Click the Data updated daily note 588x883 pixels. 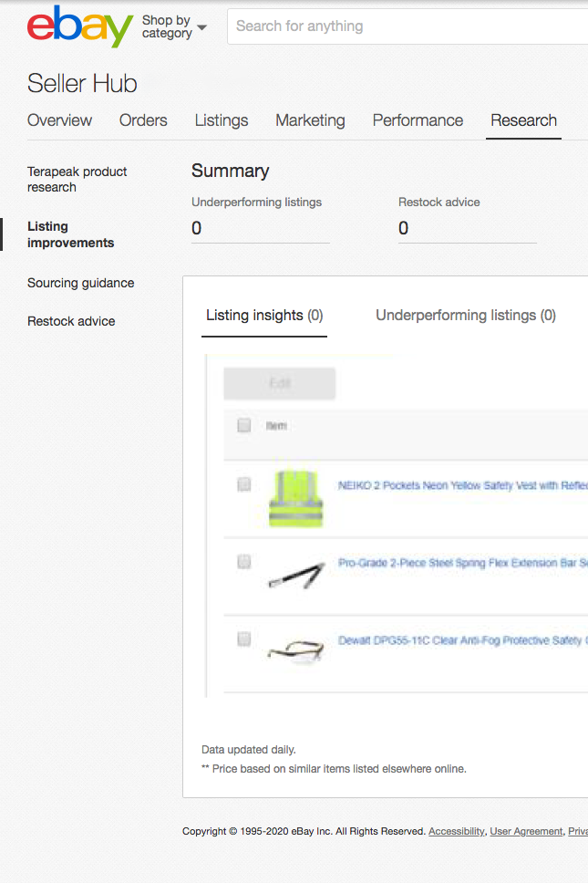pyautogui.click(x=249, y=750)
